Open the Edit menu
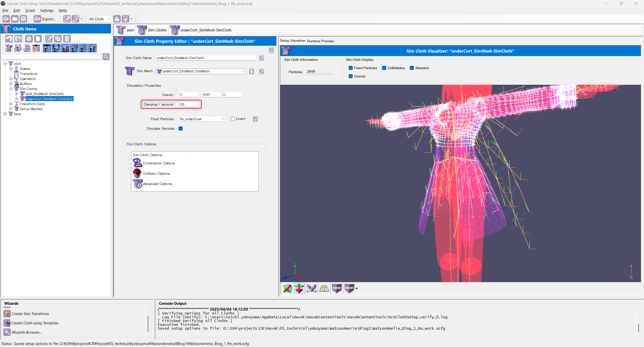This screenshot has height=347, width=644. (x=17, y=11)
